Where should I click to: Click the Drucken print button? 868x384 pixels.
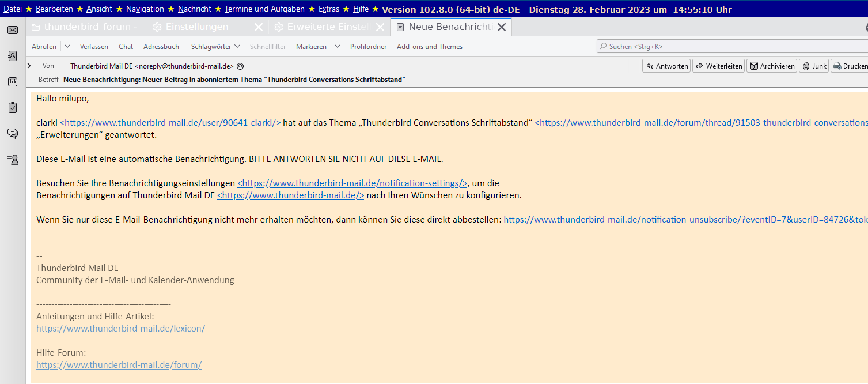[x=850, y=66]
